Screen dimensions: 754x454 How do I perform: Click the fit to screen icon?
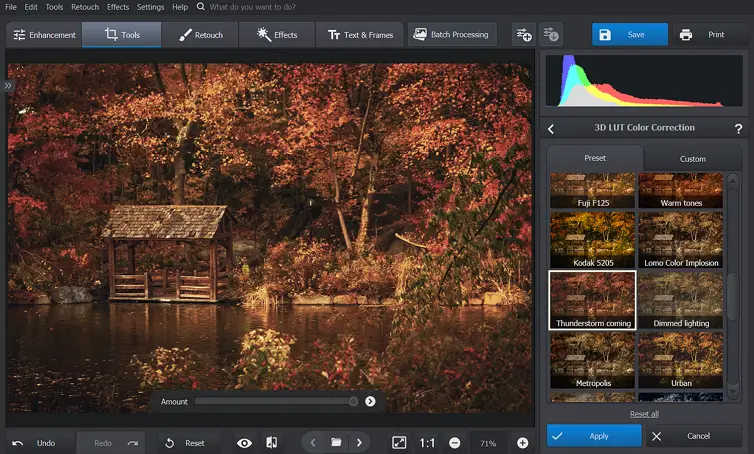[399, 442]
